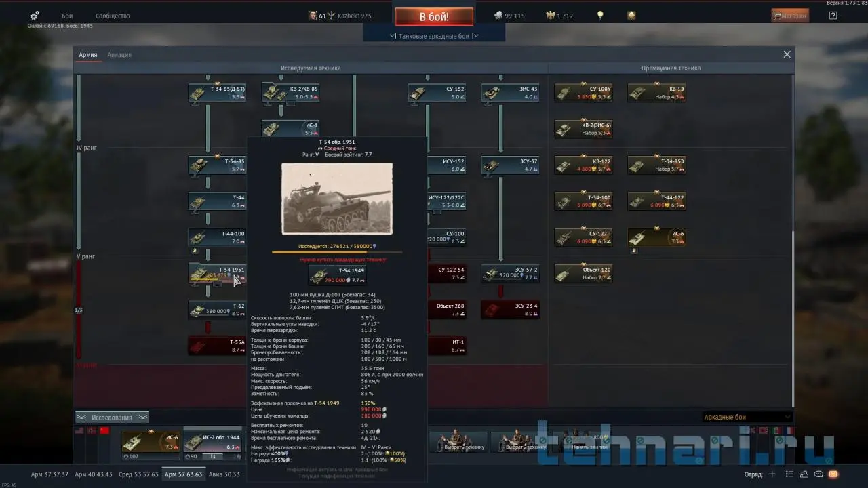Viewport: 868px width, 488px height.
Task: Select the premium Т-34-100 card
Action: [x=583, y=201]
